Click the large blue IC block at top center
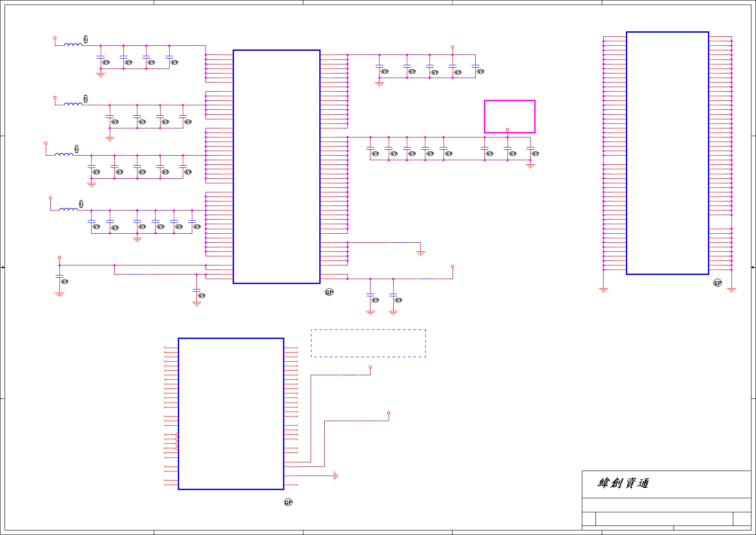The width and height of the screenshot is (756, 535). pyautogui.click(x=276, y=167)
